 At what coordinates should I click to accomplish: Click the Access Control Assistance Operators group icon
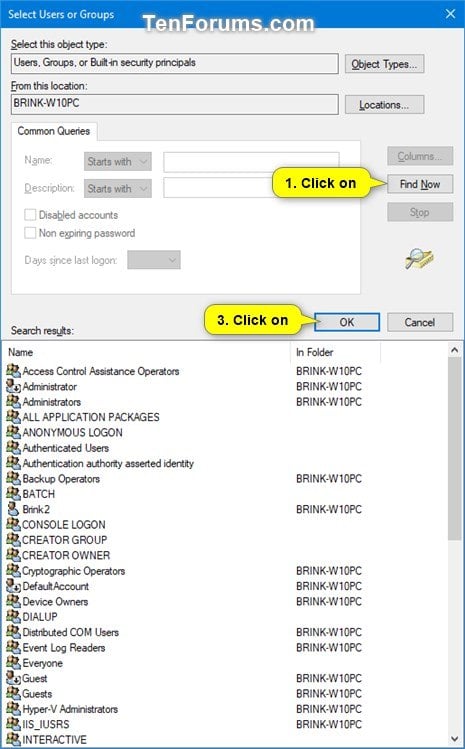click(13, 371)
